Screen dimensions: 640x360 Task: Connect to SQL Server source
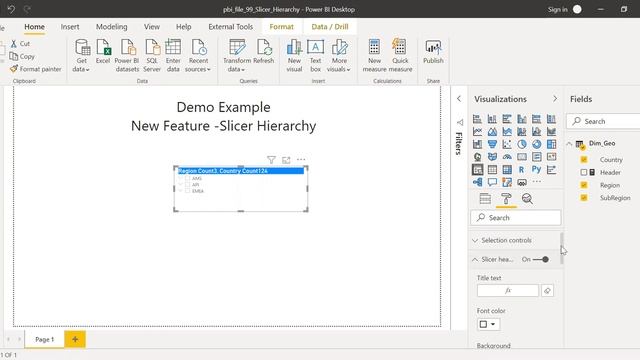pyautogui.click(x=152, y=48)
